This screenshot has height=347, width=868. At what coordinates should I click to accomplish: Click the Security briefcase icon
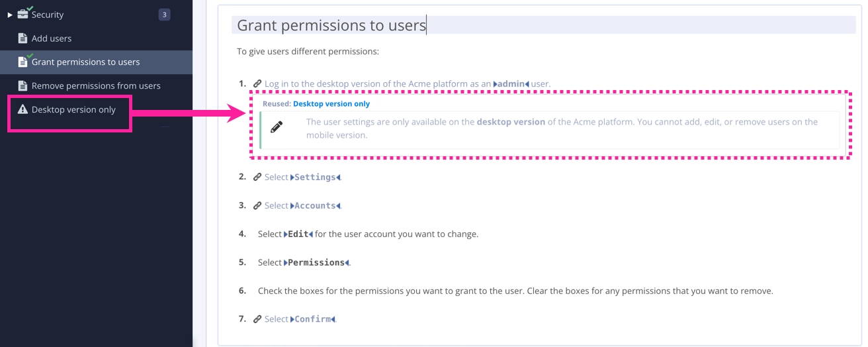(23, 13)
